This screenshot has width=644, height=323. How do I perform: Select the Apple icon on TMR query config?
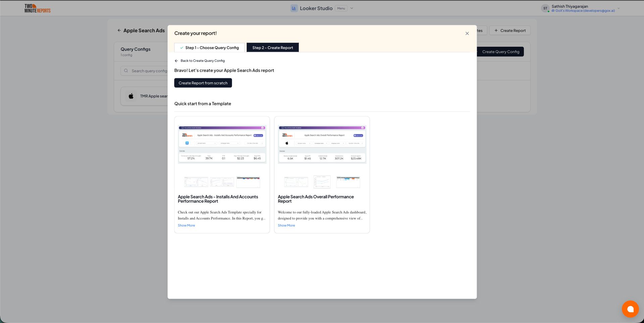click(131, 96)
